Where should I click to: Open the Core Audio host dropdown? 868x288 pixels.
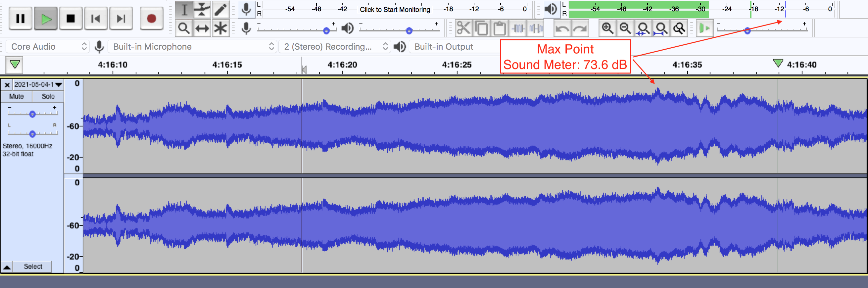[48, 46]
